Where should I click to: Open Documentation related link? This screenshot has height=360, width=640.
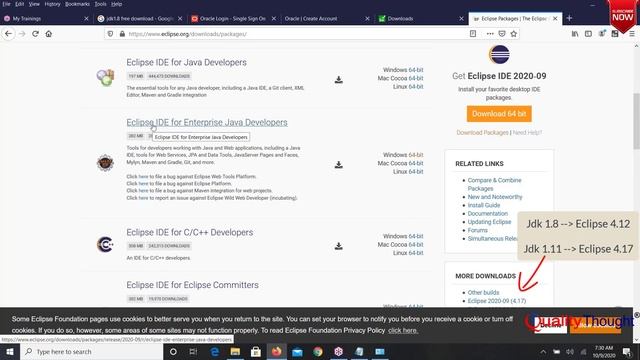pyautogui.click(x=488, y=213)
